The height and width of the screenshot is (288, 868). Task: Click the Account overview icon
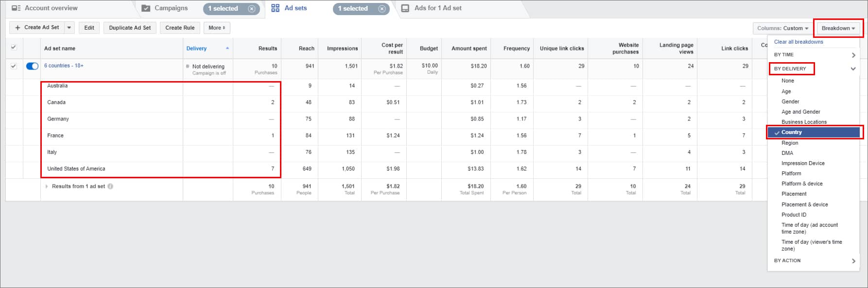[x=16, y=8]
